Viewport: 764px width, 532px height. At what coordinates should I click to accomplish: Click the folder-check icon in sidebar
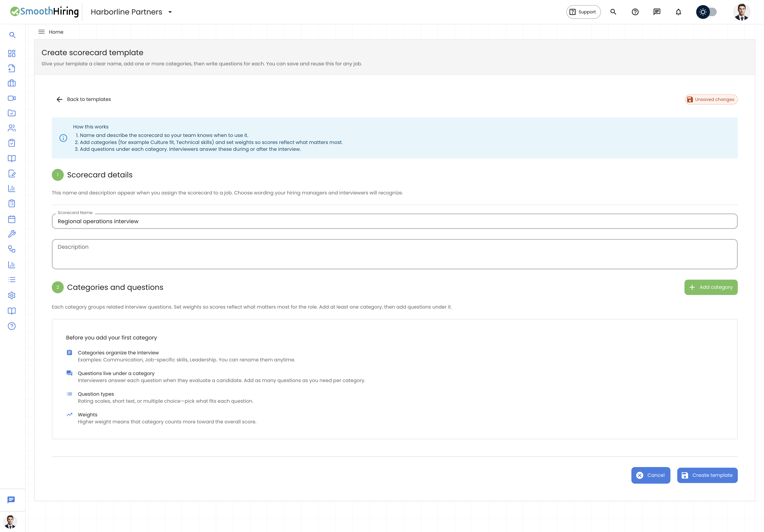pyautogui.click(x=12, y=113)
